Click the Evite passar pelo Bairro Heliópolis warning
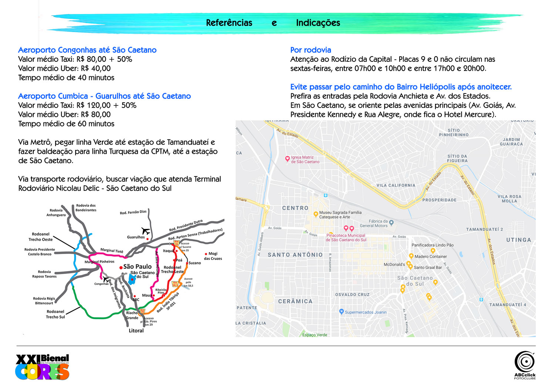 (x=401, y=87)
